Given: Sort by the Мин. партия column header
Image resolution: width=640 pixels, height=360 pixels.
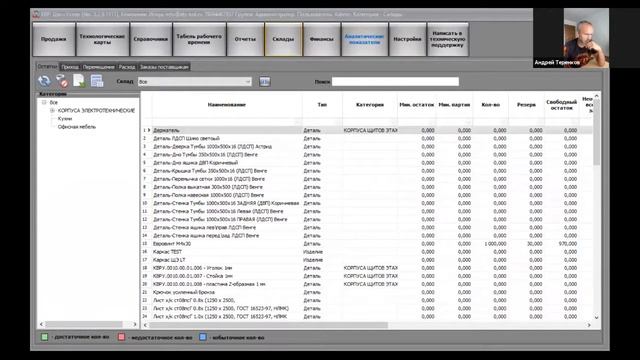Looking at the screenshot, I should [454, 105].
